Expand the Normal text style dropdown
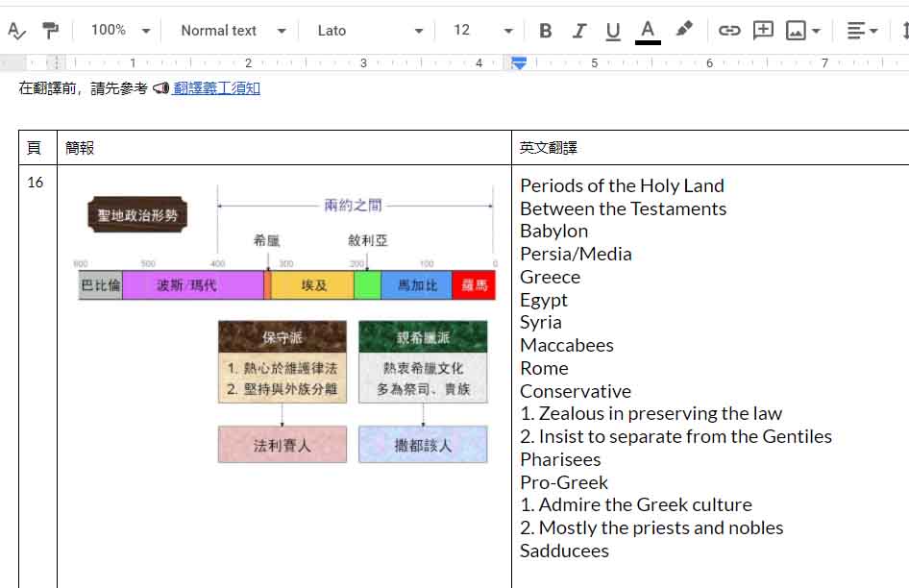 (x=233, y=31)
